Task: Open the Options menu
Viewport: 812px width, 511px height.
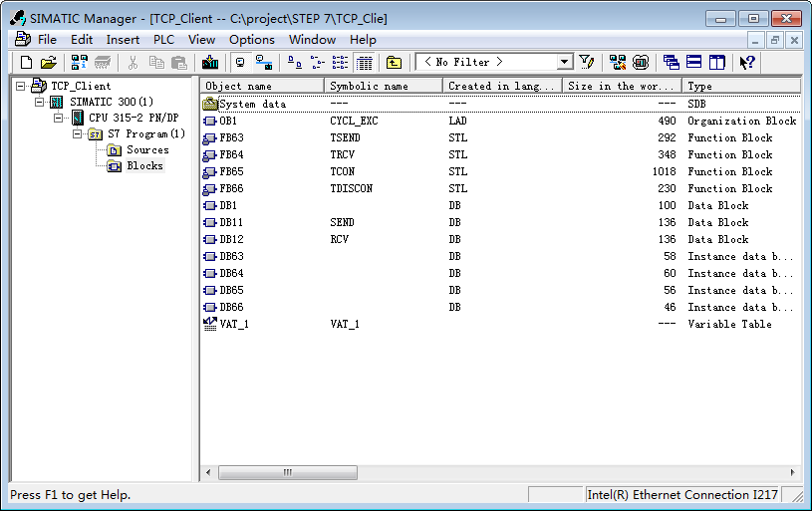Action: [252, 40]
